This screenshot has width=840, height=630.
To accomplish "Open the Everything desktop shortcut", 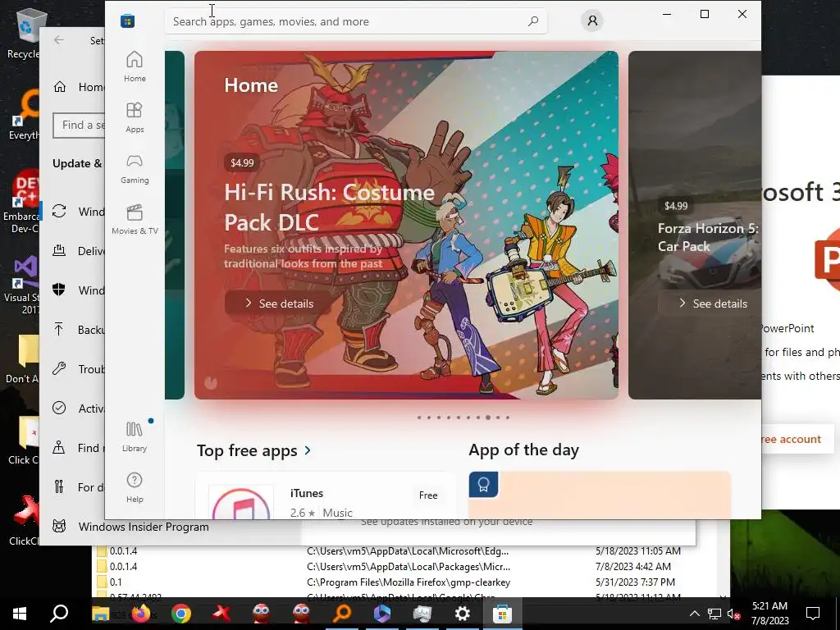I will click(x=24, y=115).
